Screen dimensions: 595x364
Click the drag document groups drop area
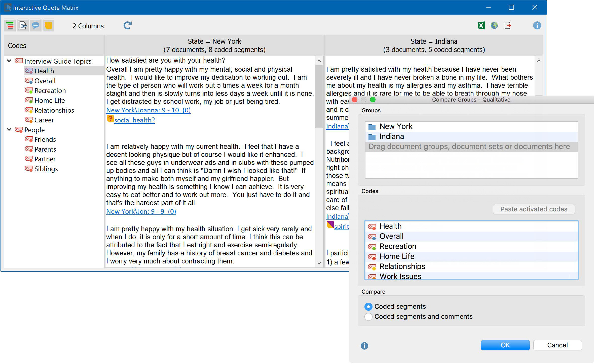point(471,147)
